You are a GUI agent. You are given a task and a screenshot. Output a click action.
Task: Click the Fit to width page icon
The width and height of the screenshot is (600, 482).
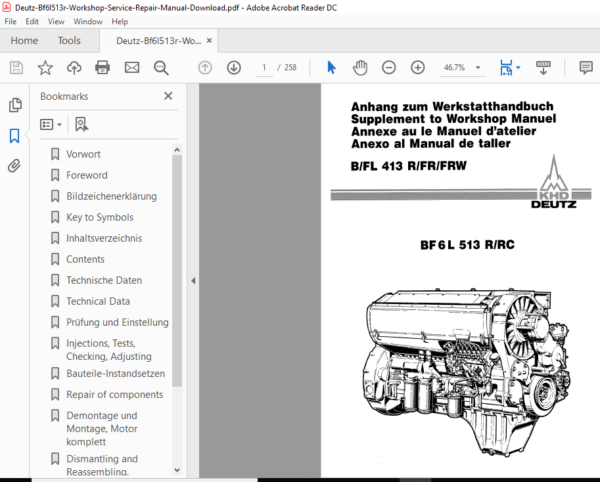pos(506,68)
